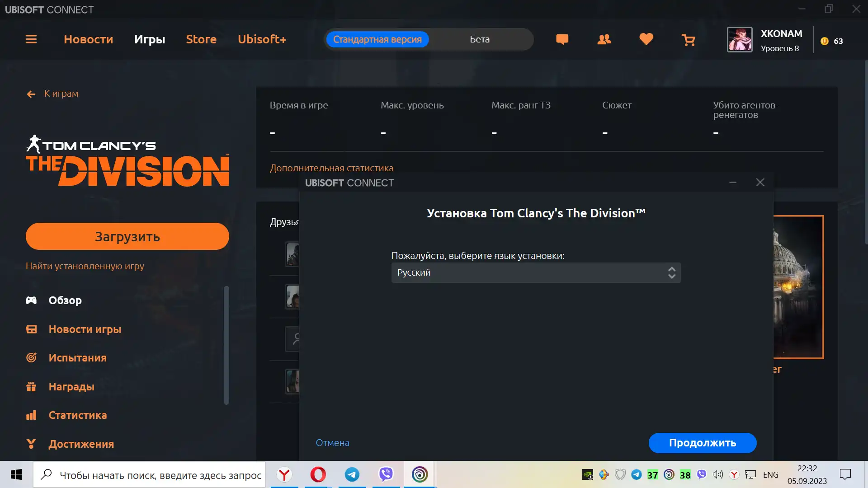Click the bar chart icon beside Статистика

tap(31, 415)
